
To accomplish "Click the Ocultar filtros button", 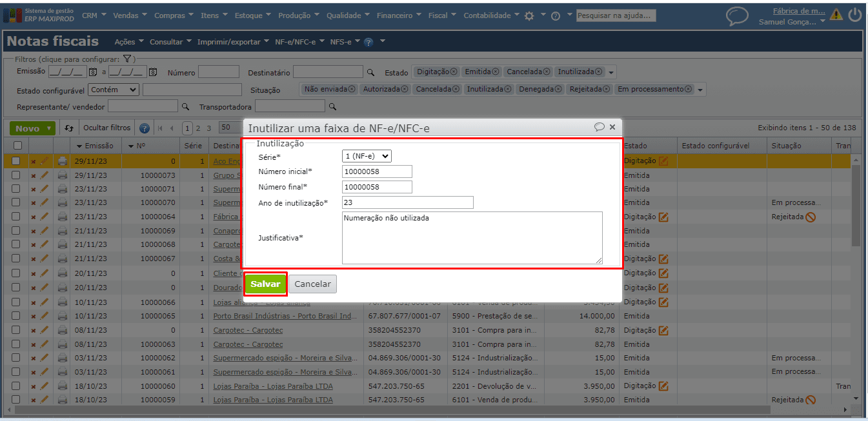I will click(x=107, y=128).
